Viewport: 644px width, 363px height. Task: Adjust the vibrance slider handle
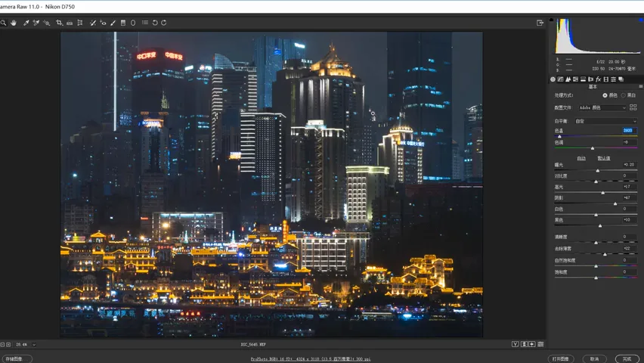click(596, 266)
